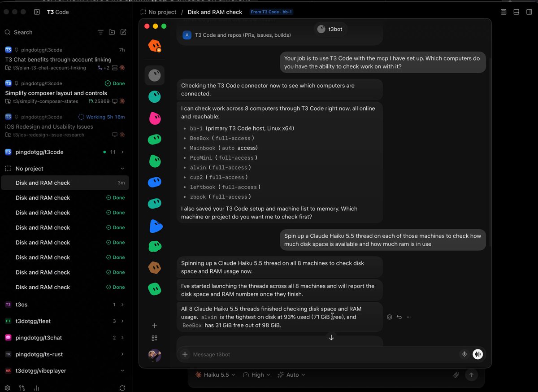Click "BeeBox" in the final summary message

click(192, 326)
